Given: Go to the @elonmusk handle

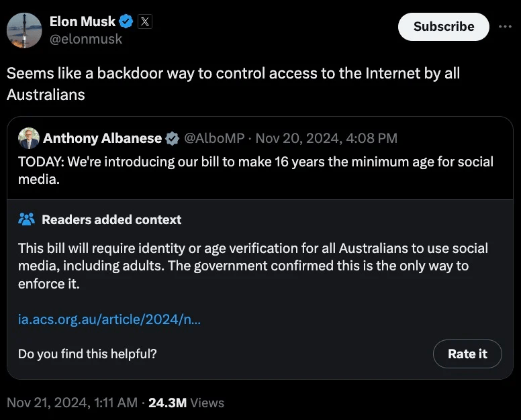Looking at the screenshot, I should [86, 39].
